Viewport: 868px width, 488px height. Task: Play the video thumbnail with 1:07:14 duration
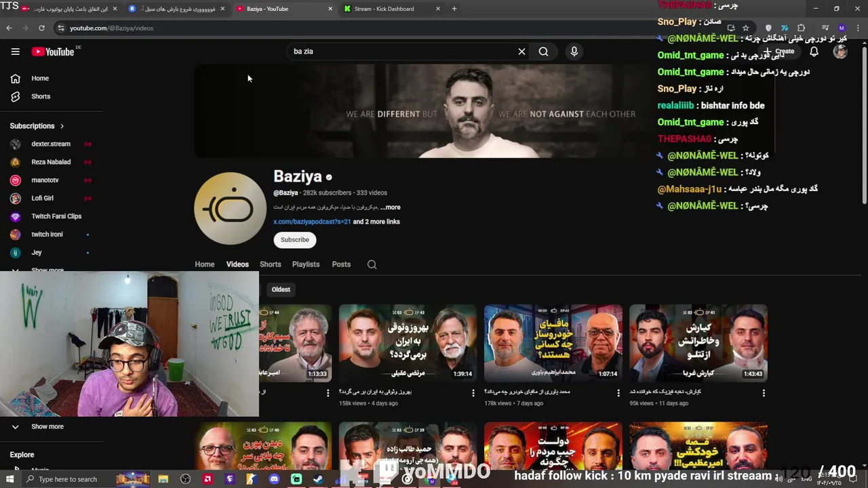[x=553, y=343]
